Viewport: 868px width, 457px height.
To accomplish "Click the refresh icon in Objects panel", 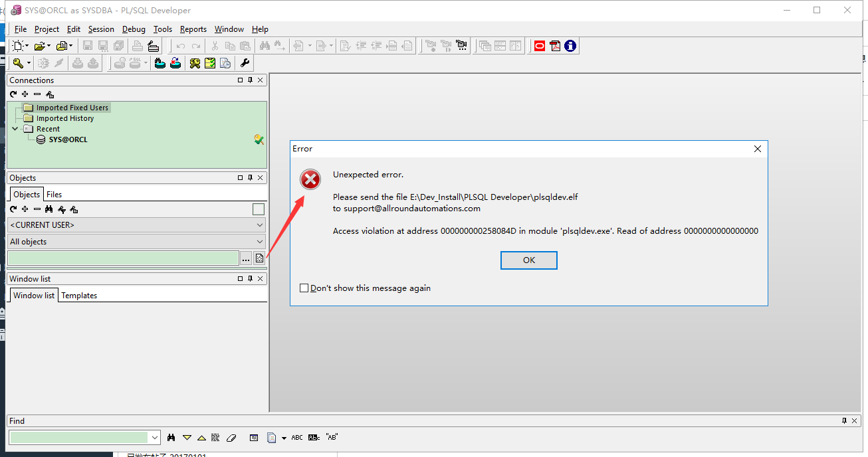I will tap(13, 209).
